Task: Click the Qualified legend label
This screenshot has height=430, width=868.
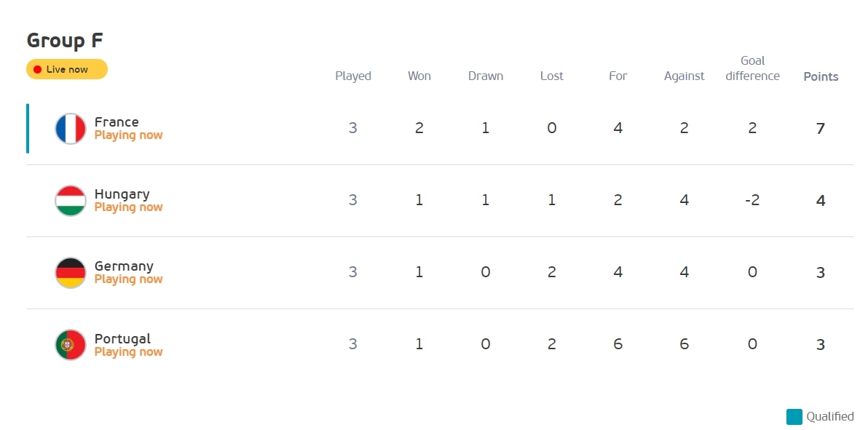Action: [x=830, y=416]
